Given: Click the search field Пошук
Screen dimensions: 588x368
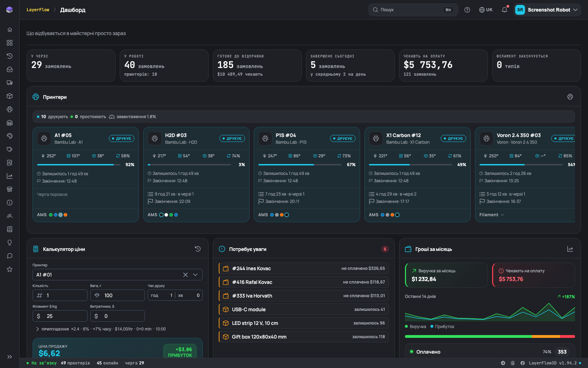Looking at the screenshot, I should pyautogui.click(x=413, y=10).
